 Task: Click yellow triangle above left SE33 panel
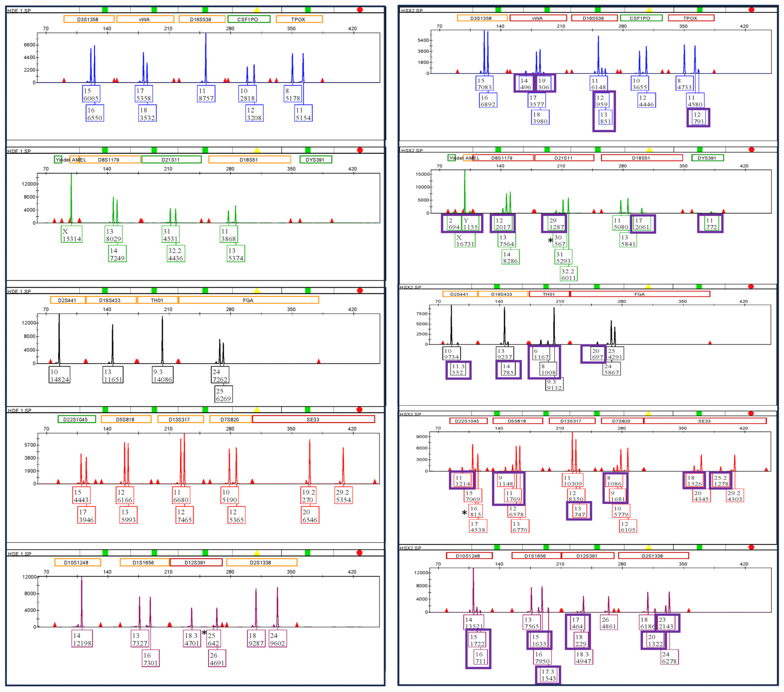(x=257, y=409)
